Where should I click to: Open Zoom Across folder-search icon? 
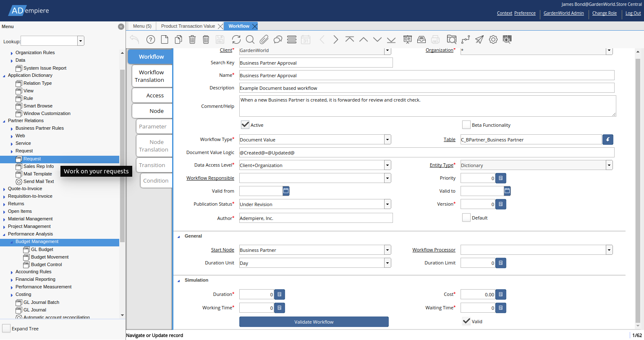[x=452, y=39]
